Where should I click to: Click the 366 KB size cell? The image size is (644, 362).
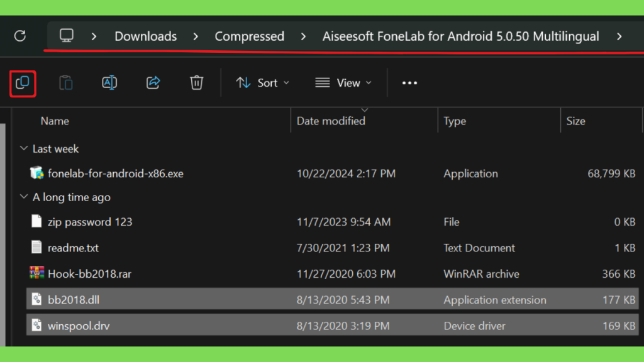(x=619, y=274)
